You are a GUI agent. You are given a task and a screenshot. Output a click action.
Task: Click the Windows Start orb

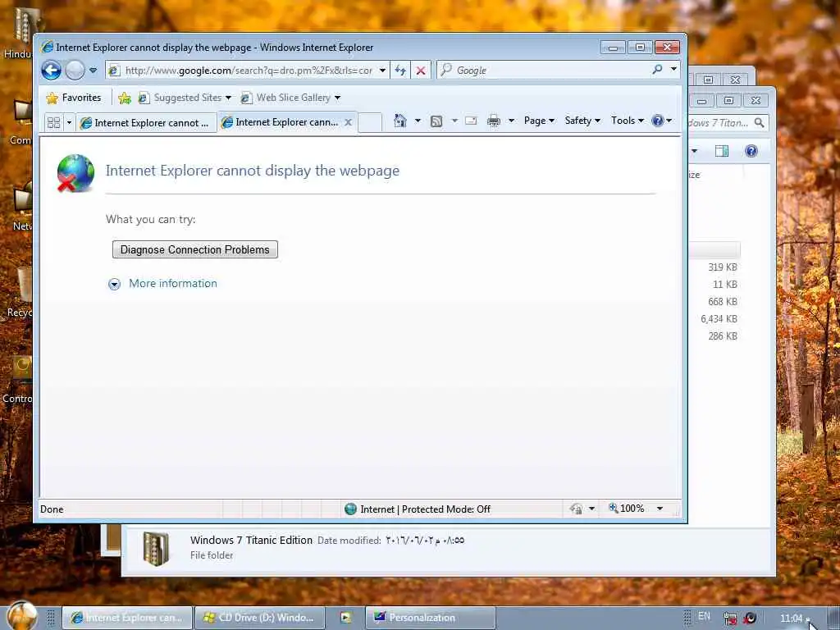click(22, 616)
